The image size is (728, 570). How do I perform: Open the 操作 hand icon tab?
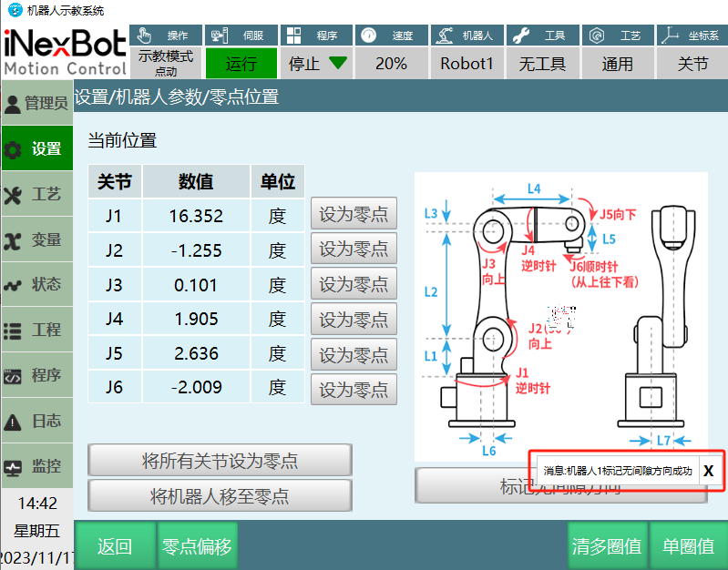(165, 36)
